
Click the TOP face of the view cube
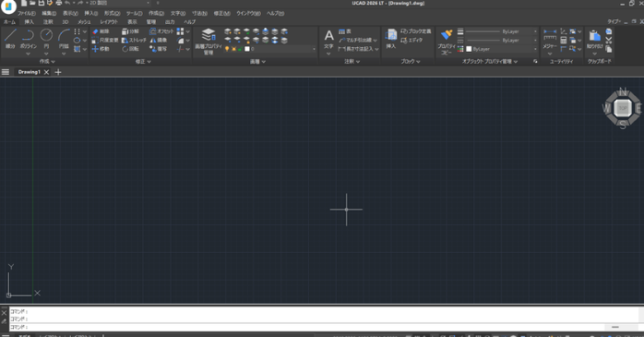[623, 108]
